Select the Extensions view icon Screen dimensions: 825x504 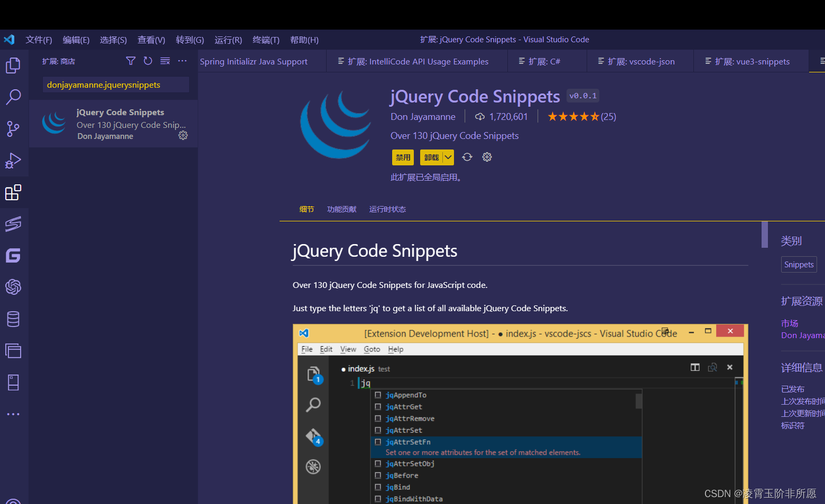click(13, 192)
